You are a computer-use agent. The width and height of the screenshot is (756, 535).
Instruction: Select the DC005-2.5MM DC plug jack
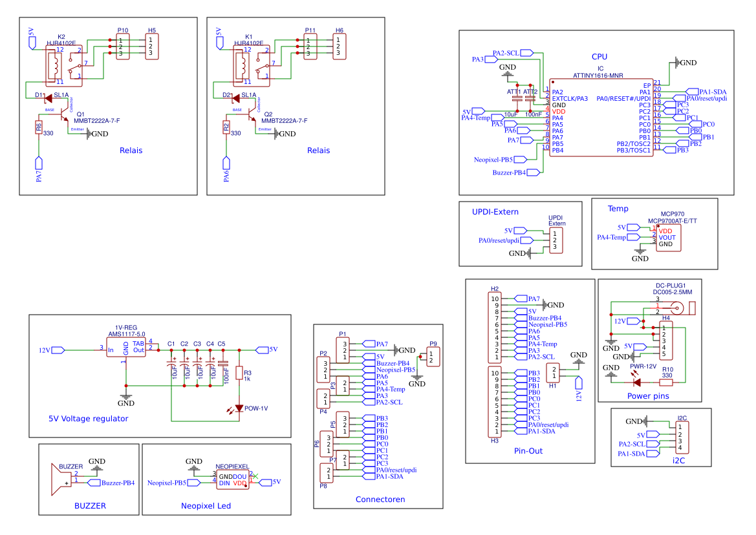679,307
